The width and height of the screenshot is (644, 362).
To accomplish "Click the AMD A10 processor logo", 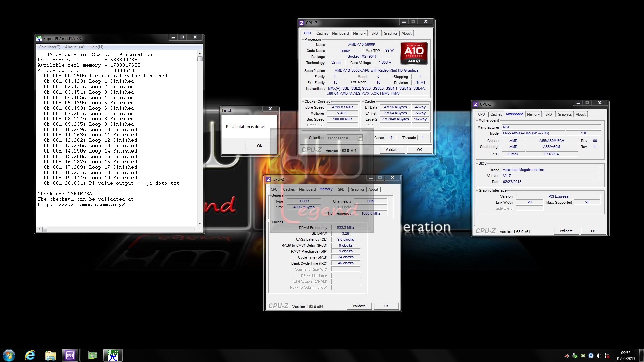I will click(x=414, y=53).
